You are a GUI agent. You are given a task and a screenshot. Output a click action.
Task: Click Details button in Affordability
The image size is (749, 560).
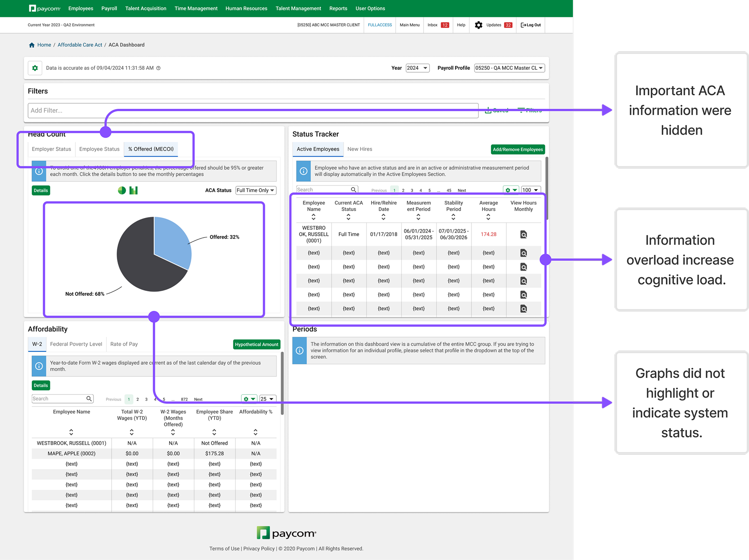pos(41,386)
